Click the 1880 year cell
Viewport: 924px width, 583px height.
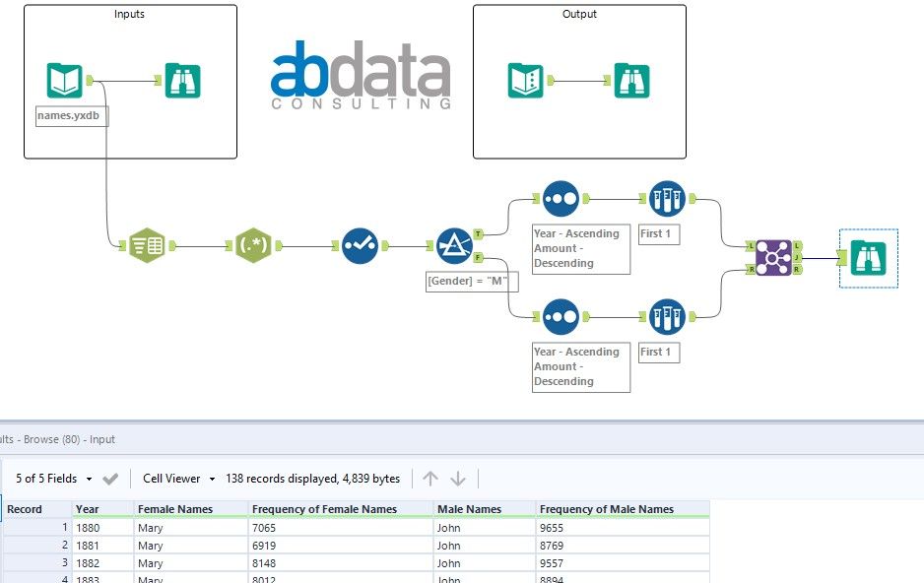[102, 528]
